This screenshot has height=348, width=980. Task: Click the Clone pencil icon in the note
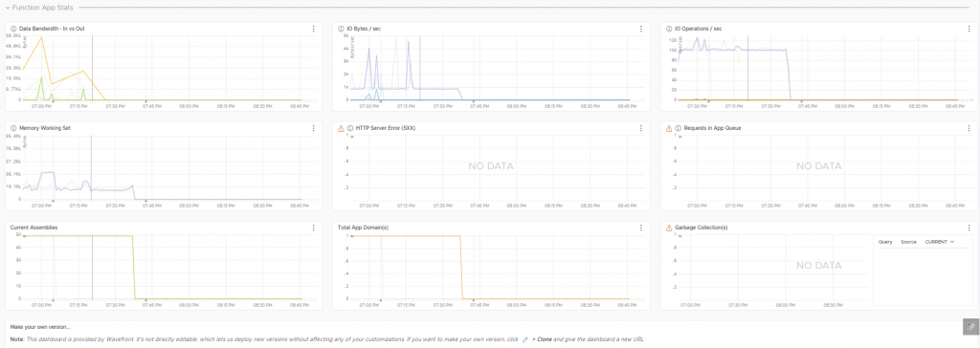525,339
